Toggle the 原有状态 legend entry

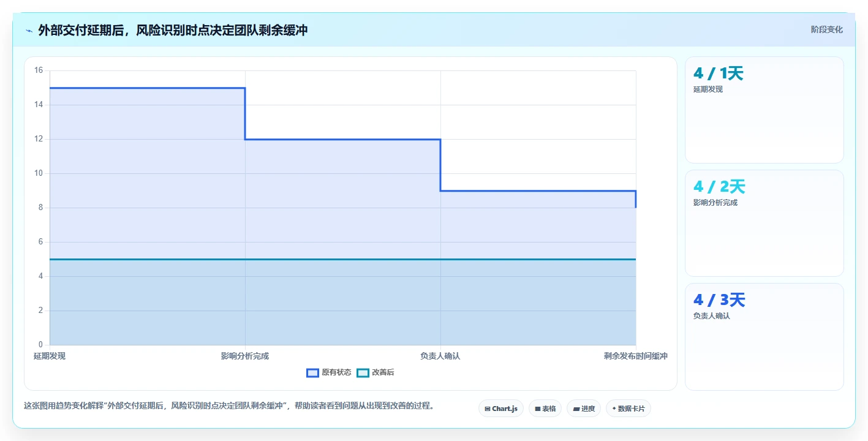click(x=329, y=372)
